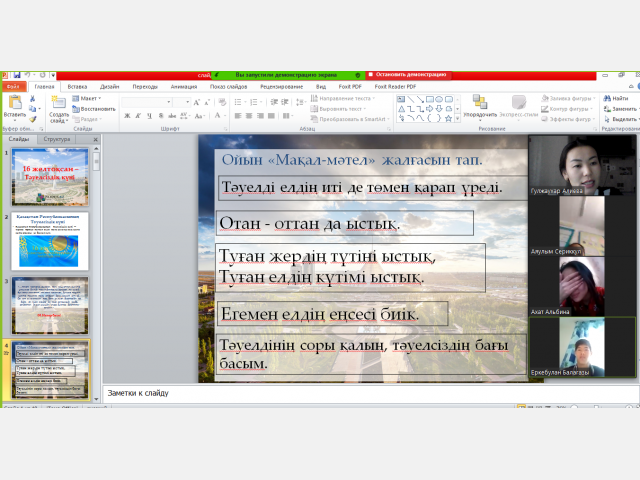The height and width of the screenshot is (480, 640).
Task: Open Customize Quick Access Toolbar arrow
Action: pyautogui.click(x=53, y=75)
